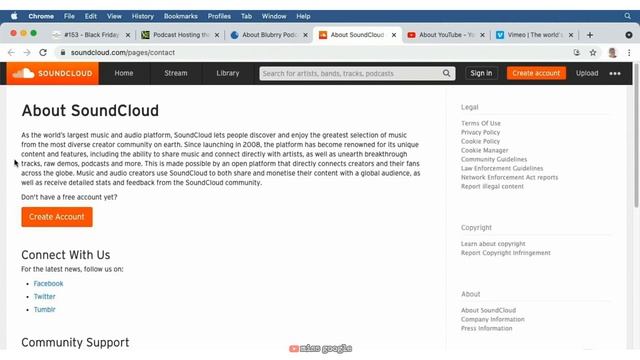Open the Chrome profile avatar

coord(612,53)
